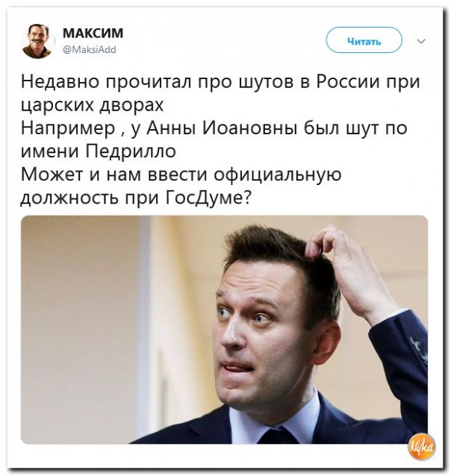
Task: Click the word 'ГосДуме?' in the tweet
Action: (x=209, y=198)
